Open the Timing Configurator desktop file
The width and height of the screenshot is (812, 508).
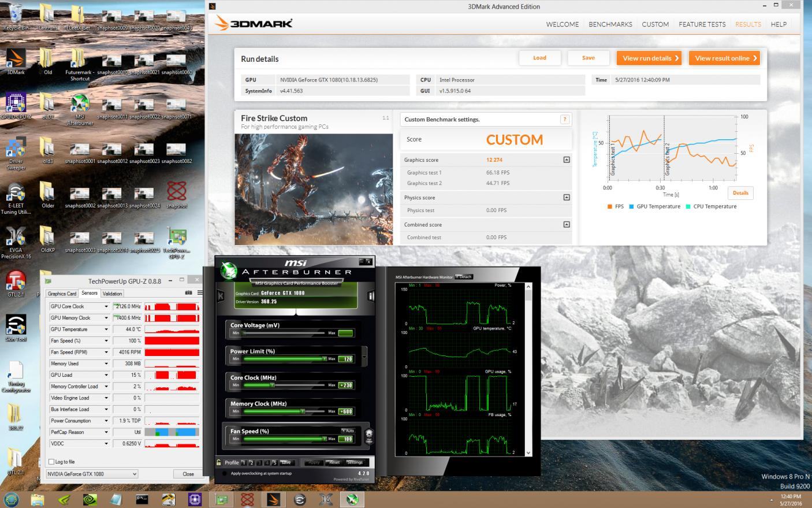pos(16,376)
